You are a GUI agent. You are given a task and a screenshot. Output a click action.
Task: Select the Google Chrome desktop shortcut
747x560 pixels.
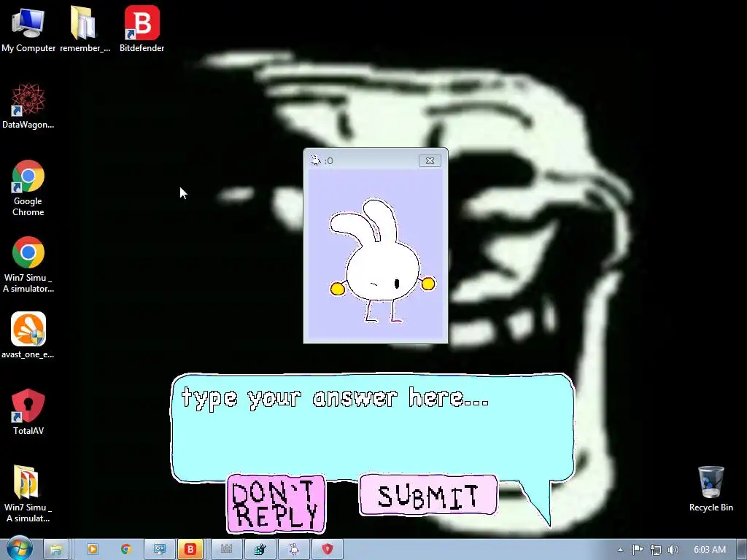[x=28, y=188]
